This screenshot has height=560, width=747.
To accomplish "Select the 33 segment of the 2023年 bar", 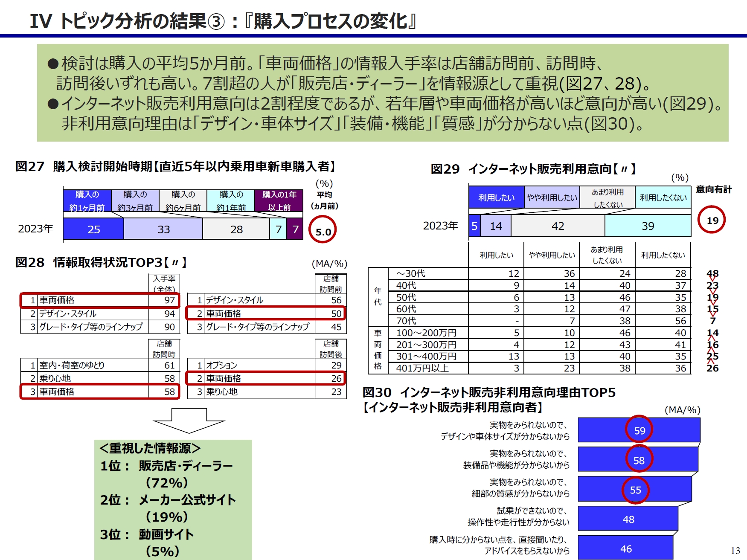I will pyautogui.click(x=164, y=229).
